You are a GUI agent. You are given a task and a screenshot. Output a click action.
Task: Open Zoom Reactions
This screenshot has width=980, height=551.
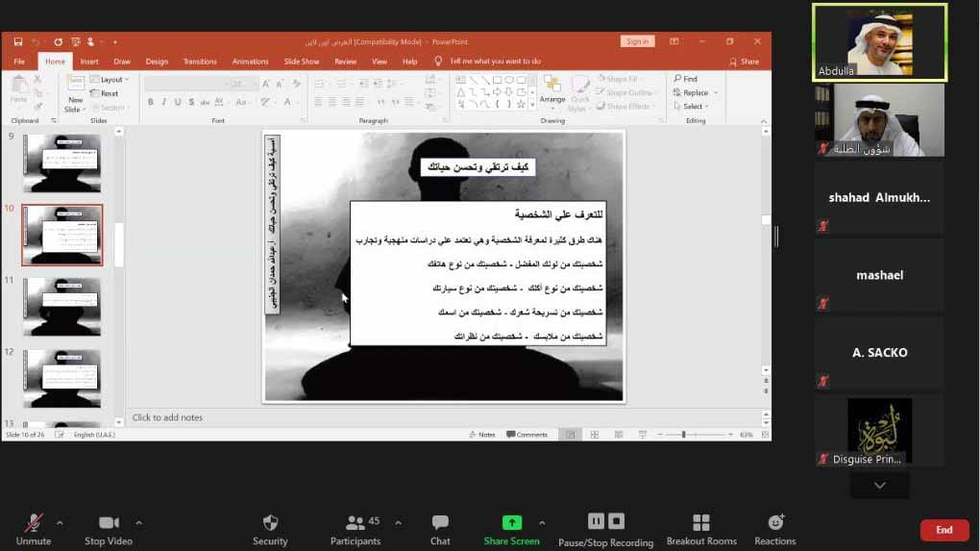pyautogui.click(x=775, y=530)
